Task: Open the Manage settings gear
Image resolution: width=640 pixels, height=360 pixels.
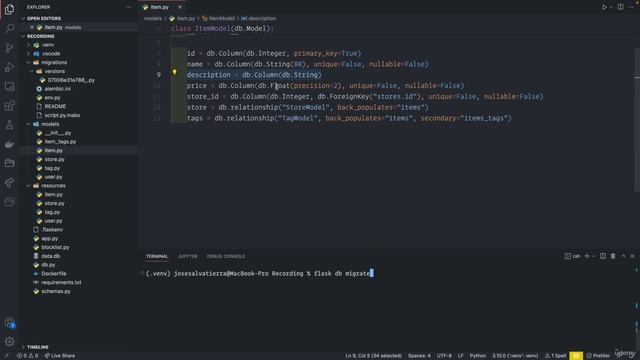Action: 9,341
